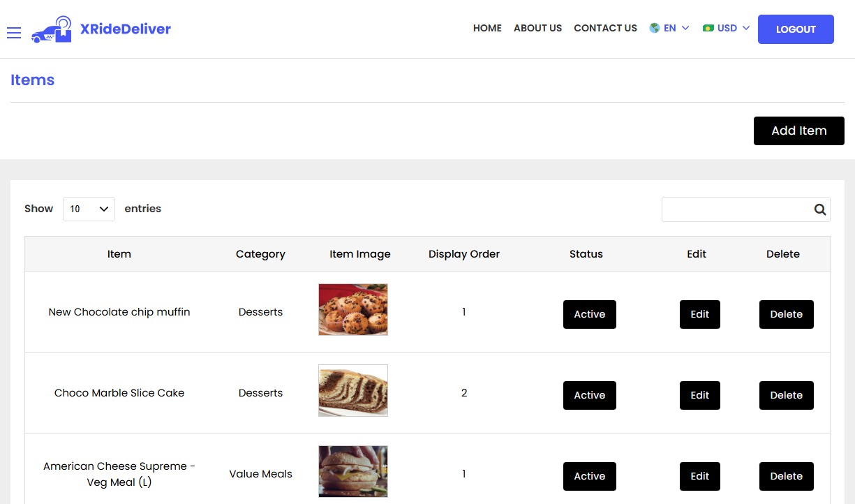Toggle Active status for New Chocolate chip muffin
This screenshot has width=855, height=504.
coord(589,314)
